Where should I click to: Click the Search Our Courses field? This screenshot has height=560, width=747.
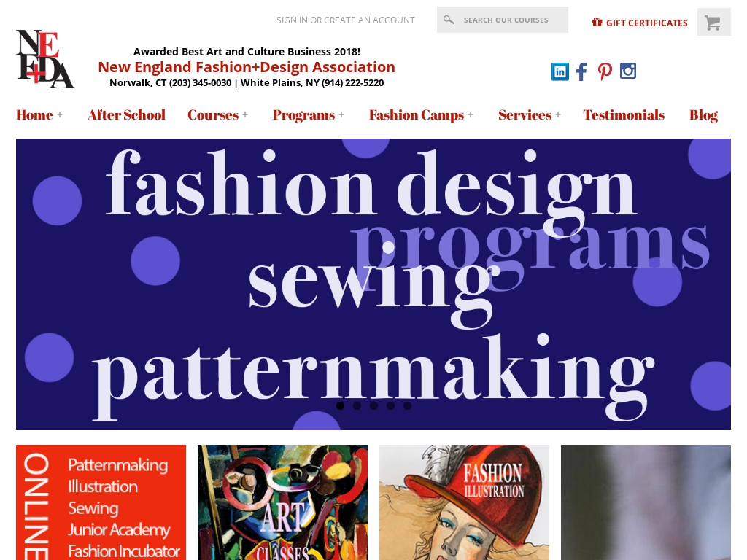pyautogui.click(x=503, y=20)
